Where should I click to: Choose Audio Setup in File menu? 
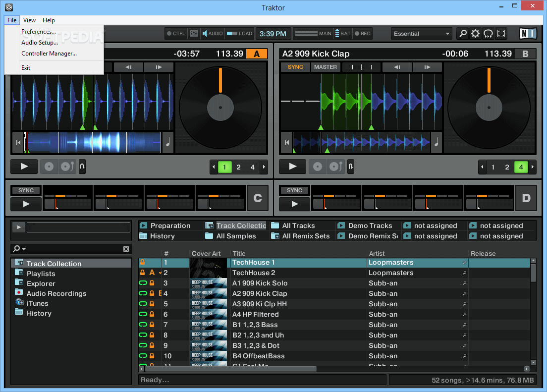tap(40, 42)
